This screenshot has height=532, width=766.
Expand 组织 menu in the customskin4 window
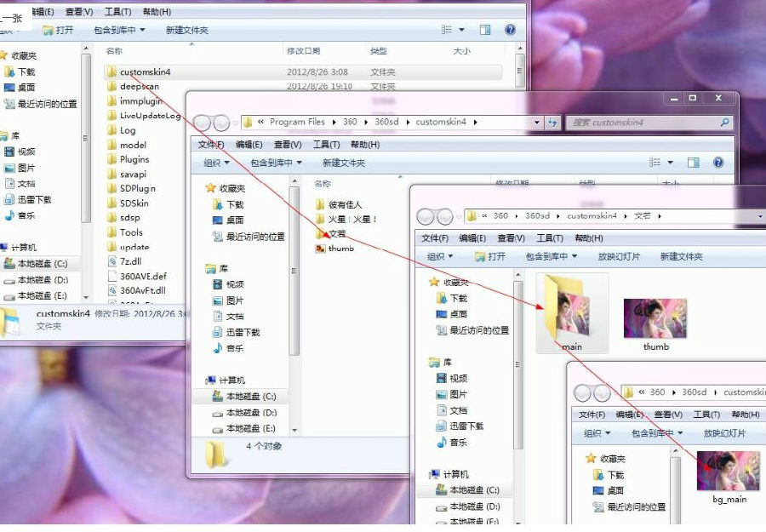tap(216, 163)
